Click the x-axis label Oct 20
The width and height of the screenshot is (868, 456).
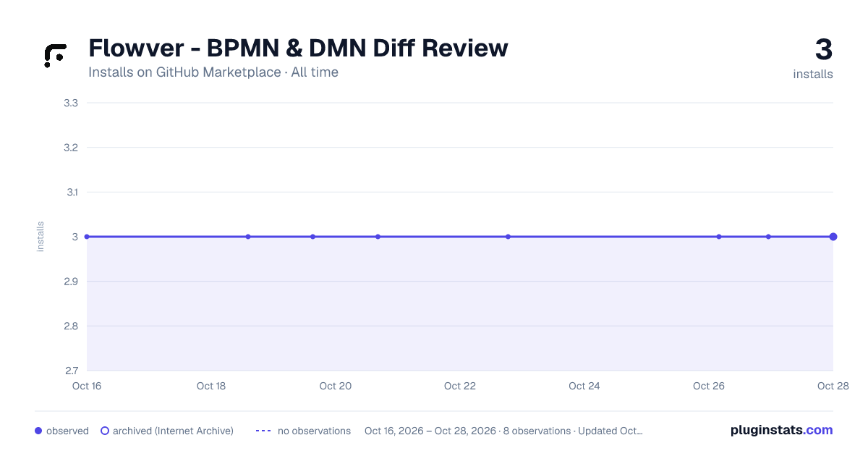click(x=336, y=386)
